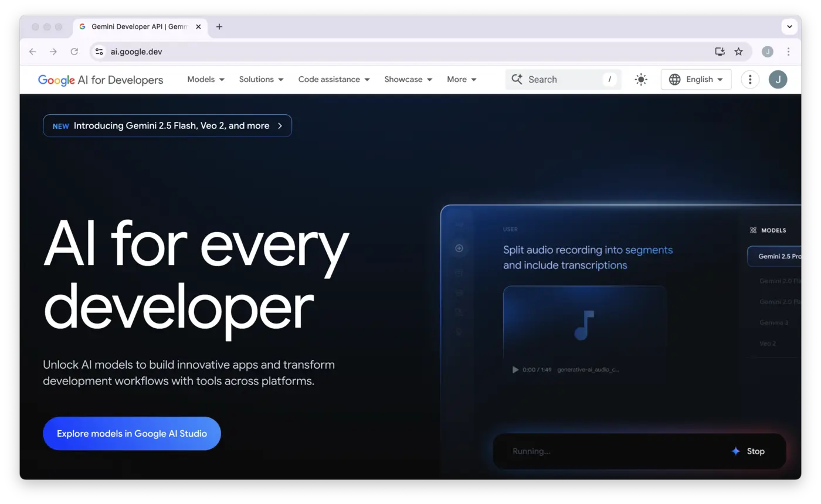Open the site account avatar J

point(778,80)
